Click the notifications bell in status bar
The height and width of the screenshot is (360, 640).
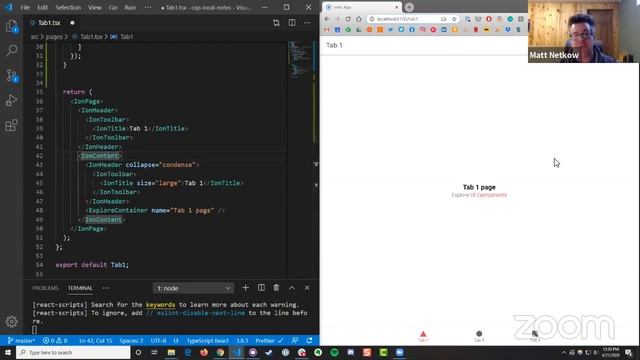point(309,340)
